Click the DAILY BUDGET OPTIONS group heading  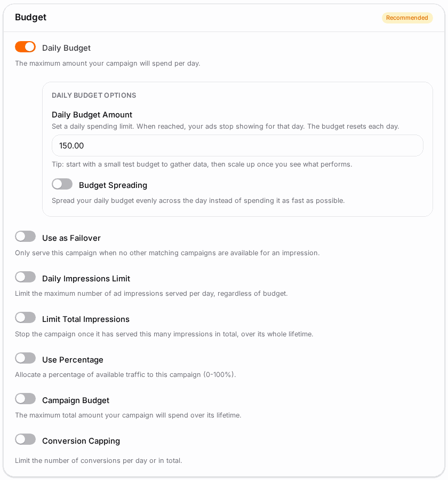(x=94, y=95)
